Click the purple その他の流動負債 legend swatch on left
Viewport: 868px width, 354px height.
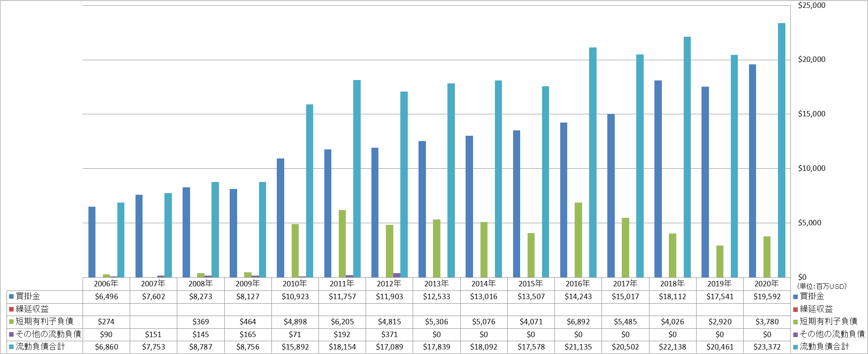[12, 334]
